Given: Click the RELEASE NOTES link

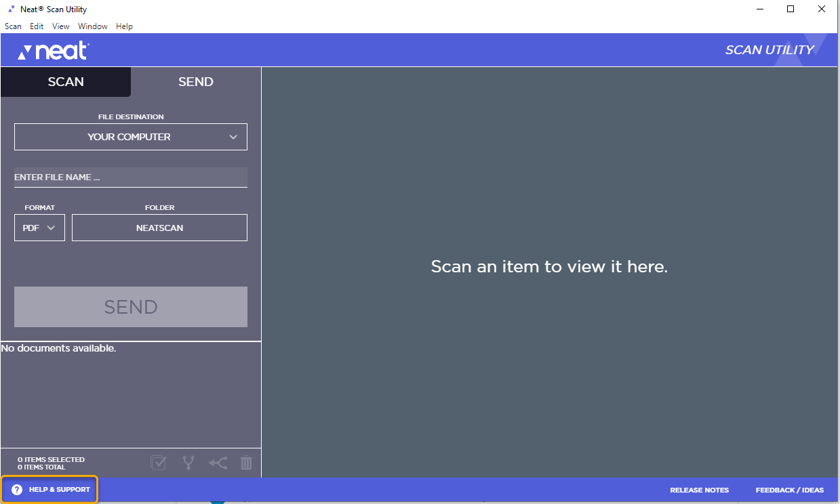Looking at the screenshot, I should (x=700, y=490).
